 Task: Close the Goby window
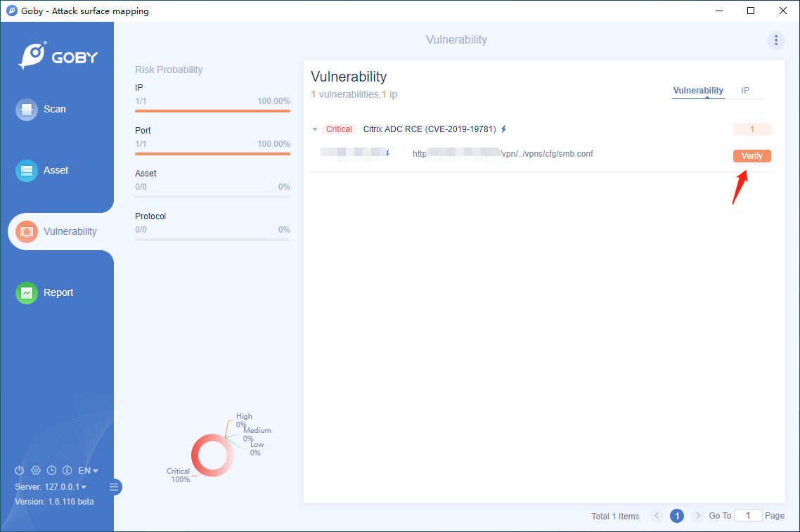[x=782, y=11]
